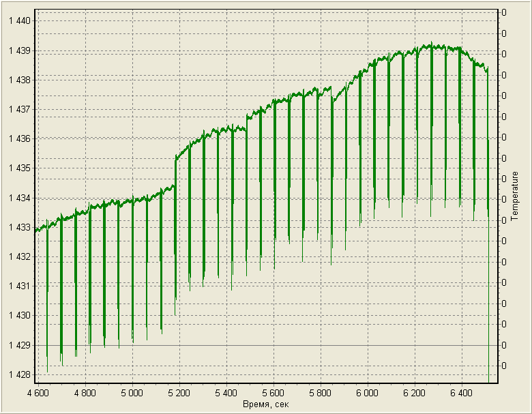Click the 1 434 left axis label
The height and width of the screenshot is (414, 532).
pyautogui.click(x=19, y=198)
